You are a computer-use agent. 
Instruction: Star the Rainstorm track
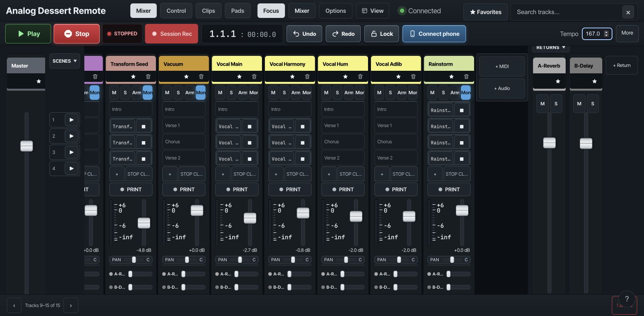(451, 77)
